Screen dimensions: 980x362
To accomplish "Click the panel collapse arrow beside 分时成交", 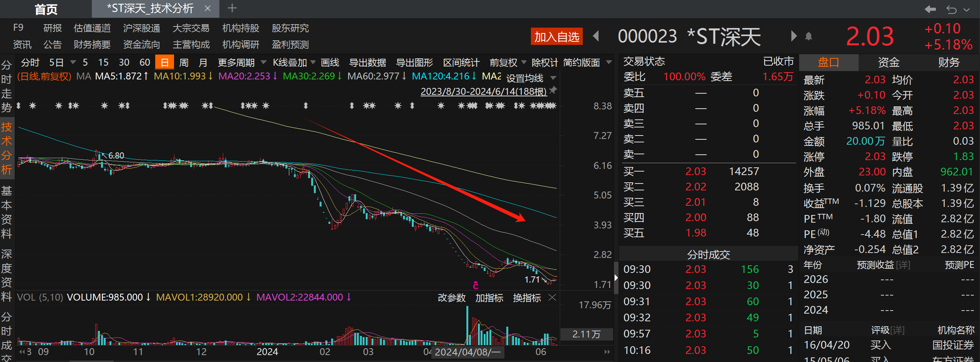I will pos(616,278).
